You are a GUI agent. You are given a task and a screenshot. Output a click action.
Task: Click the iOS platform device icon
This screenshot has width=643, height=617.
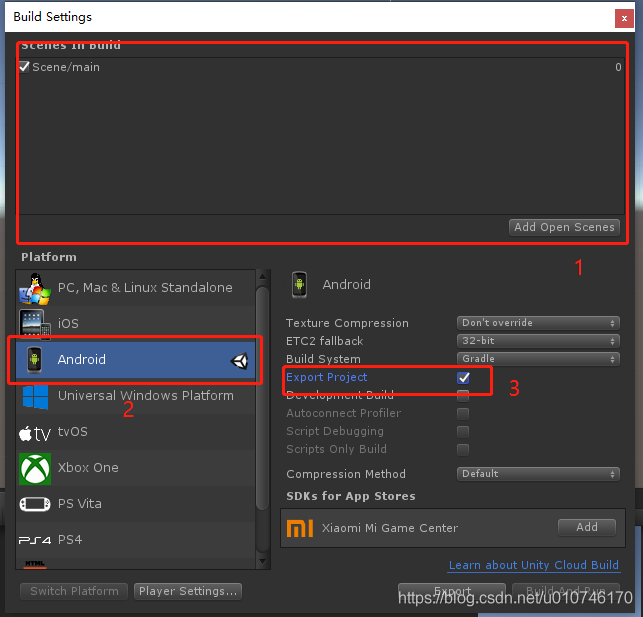coord(35,324)
